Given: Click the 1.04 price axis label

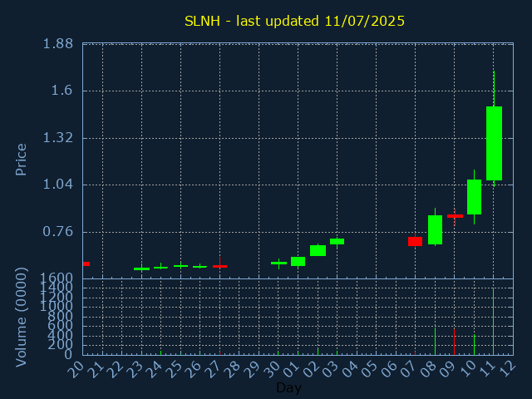Looking at the screenshot, I should point(57,185).
